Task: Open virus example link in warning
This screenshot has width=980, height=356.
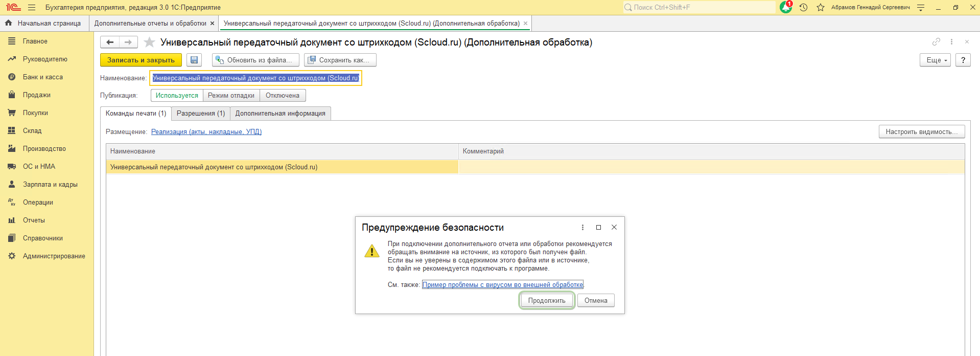Action: click(503, 285)
